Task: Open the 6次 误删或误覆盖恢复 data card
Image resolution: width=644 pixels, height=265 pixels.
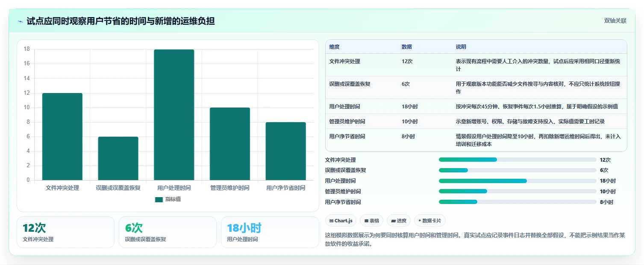Action: (168, 232)
